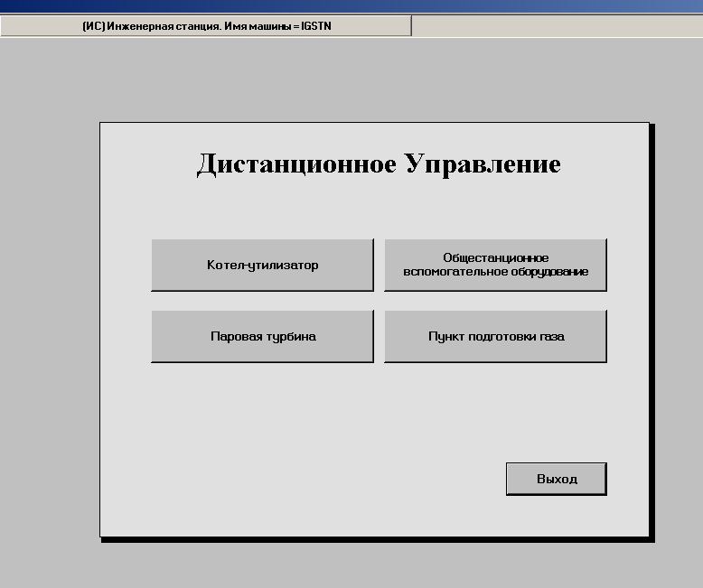Open Общестанционное вспомогательное оборудование section
Viewport: 703px width, 588px height.
point(495,265)
